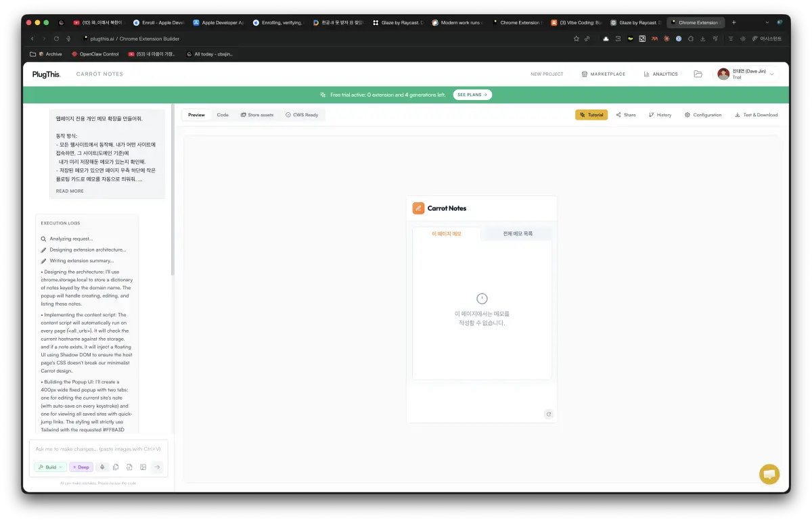Open the Build mode dropdown

click(51, 467)
